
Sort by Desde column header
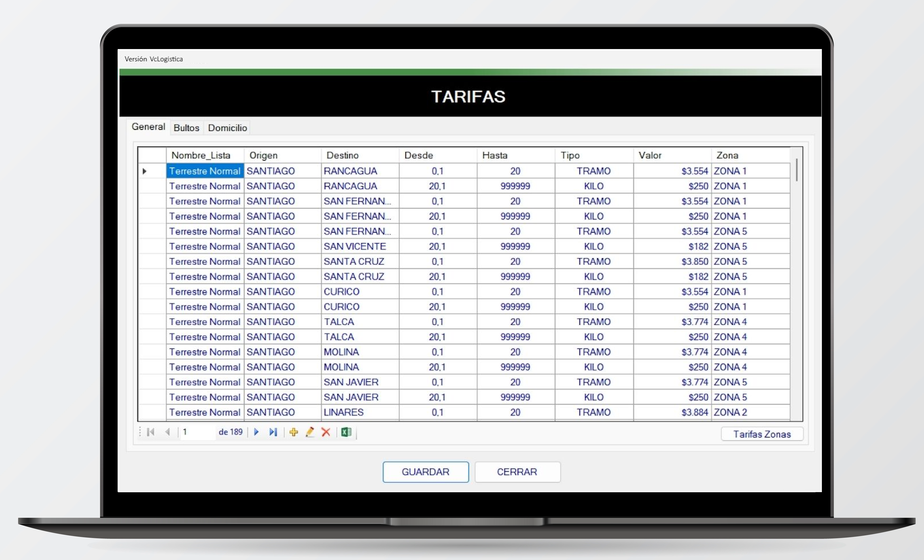point(438,155)
